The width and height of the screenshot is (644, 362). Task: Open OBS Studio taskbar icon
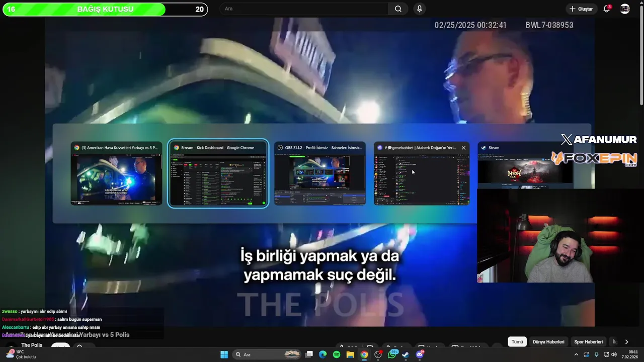pos(378,354)
